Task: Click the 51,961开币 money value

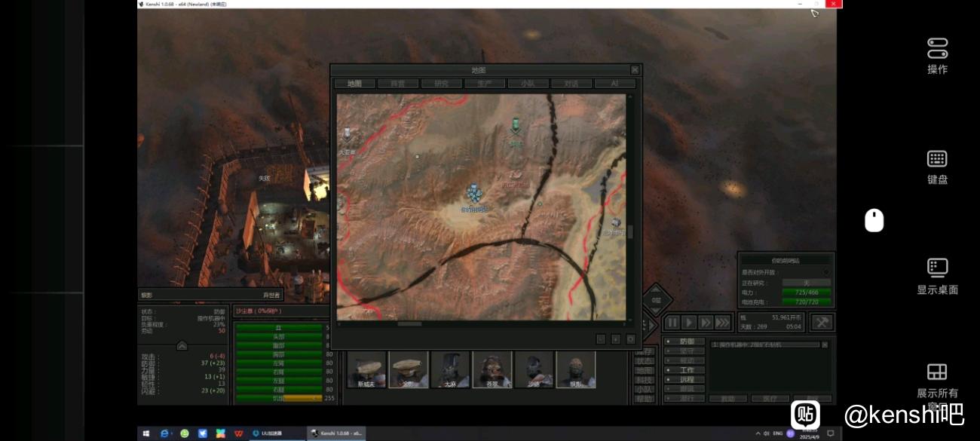Action: pos(786,317)
